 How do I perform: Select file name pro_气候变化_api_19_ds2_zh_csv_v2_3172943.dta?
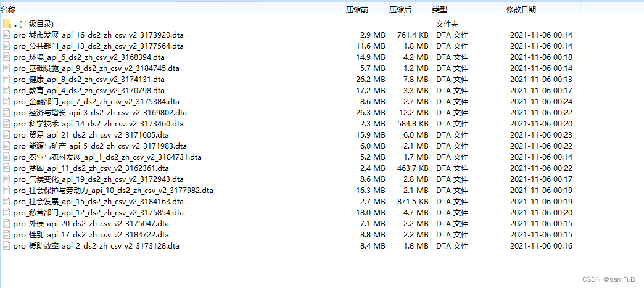98,179
